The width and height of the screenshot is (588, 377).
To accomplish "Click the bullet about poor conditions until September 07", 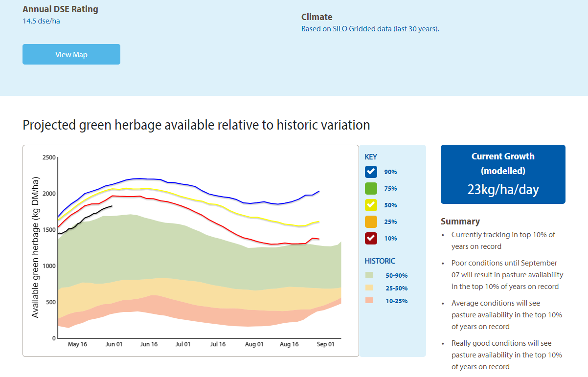I will (x=506, y=274).
